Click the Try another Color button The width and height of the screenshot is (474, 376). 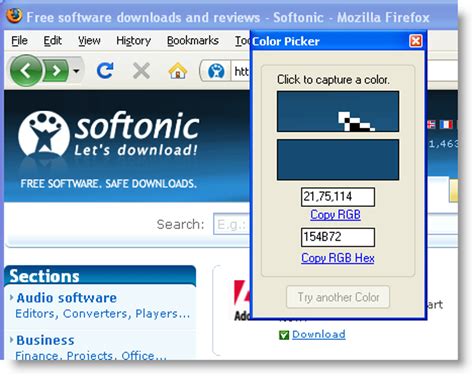(x=338, y=297)
